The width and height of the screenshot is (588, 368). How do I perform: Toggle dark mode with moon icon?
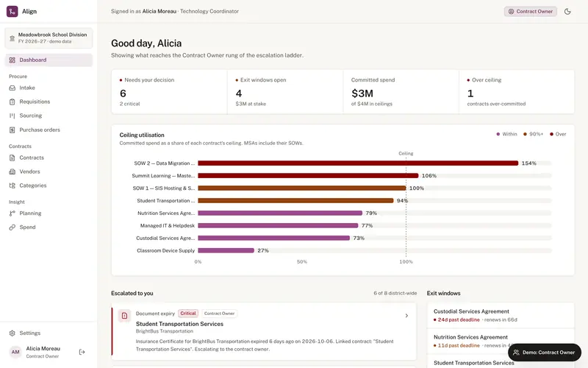(x=567, y=12)
